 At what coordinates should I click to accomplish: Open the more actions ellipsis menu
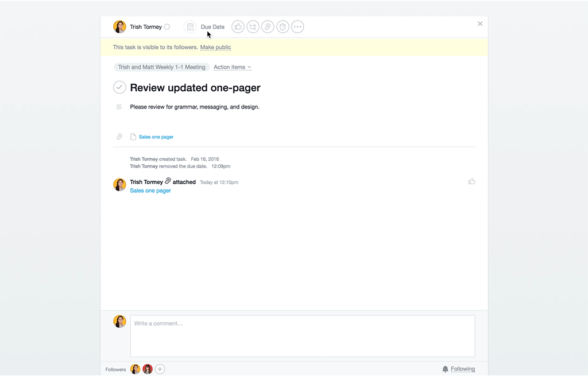click(297, 27)
